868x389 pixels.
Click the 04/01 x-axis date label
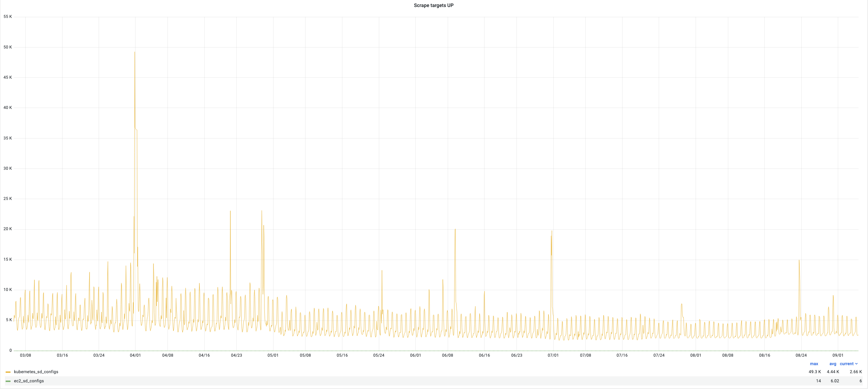(x=135, y=355)
